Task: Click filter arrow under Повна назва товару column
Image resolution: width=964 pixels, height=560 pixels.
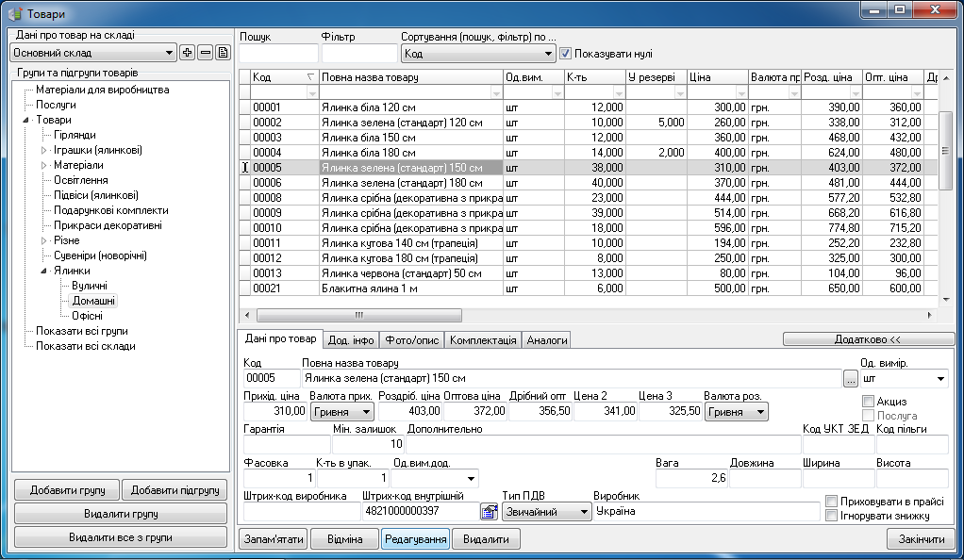Action: tap(495, 92)
